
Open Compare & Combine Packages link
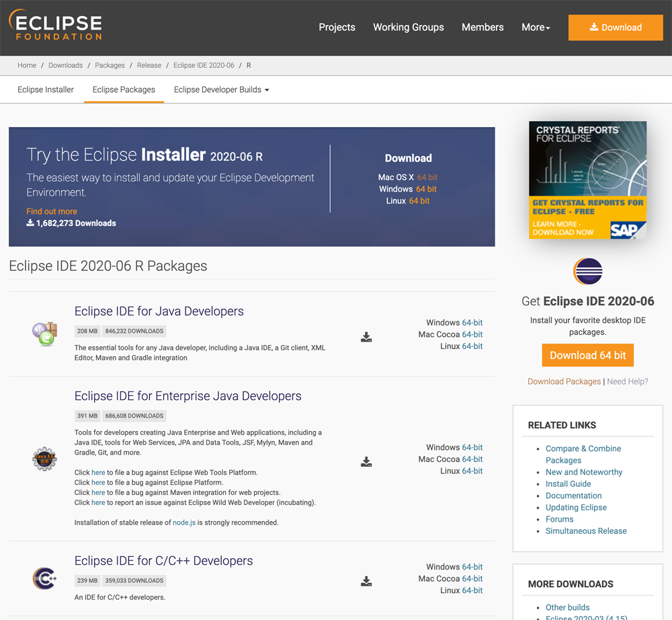tap(583, 454)
